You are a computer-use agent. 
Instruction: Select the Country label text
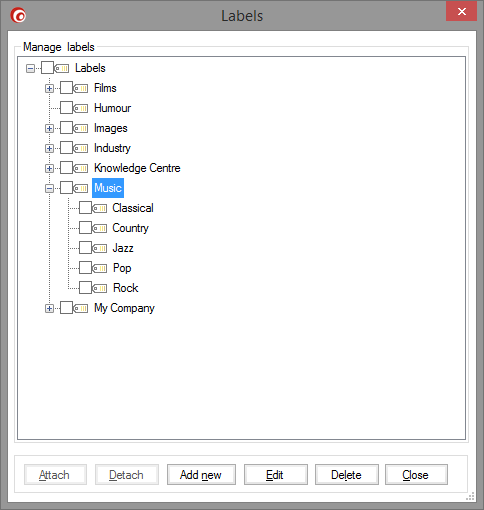coord(131,228)
